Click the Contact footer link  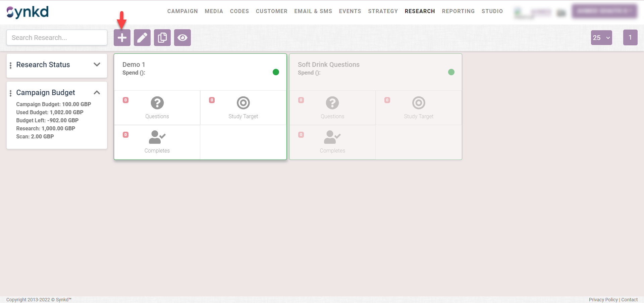(x=630, y=300)
